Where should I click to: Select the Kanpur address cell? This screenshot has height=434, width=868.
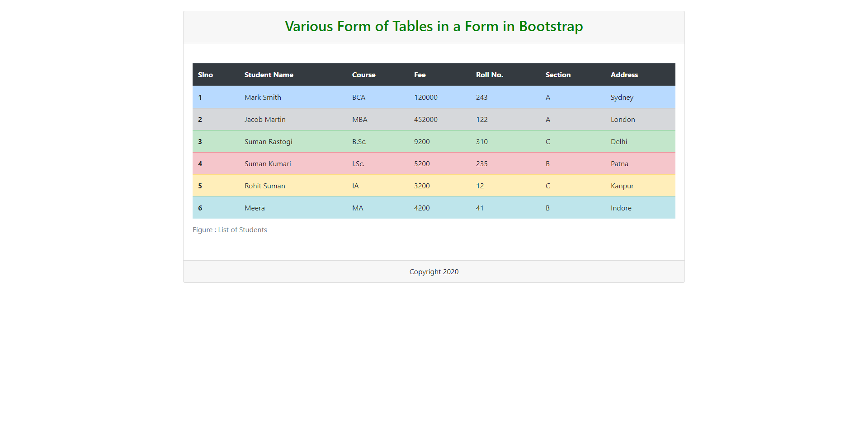point(622,186)
